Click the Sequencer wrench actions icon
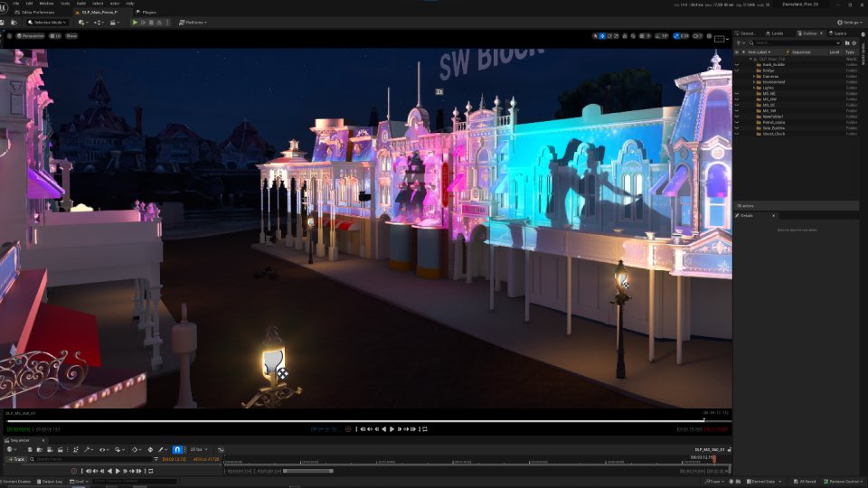This screenshot has height=488, width=868. [x=88, y=450]
